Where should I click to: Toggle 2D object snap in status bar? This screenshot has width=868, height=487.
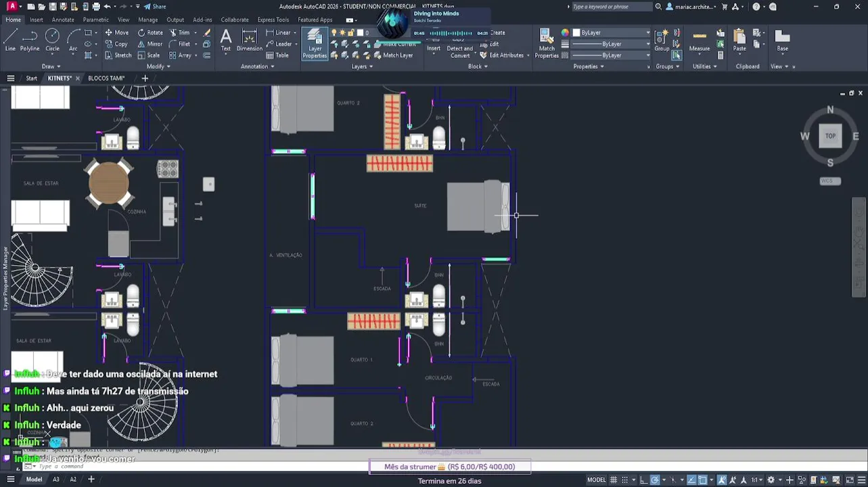click(x=703, y=480)
